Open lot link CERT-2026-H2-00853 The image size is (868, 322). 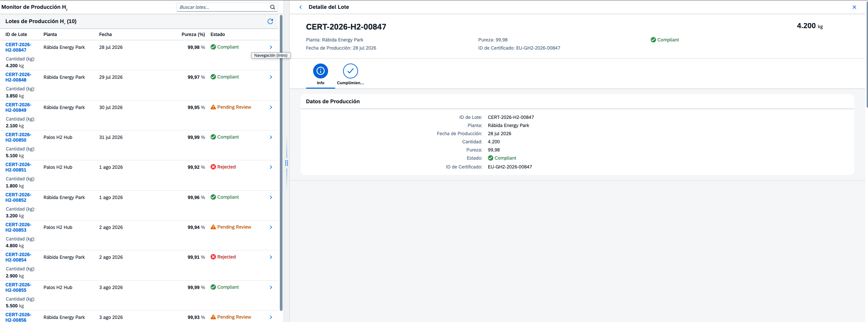[x=18, y=227]
